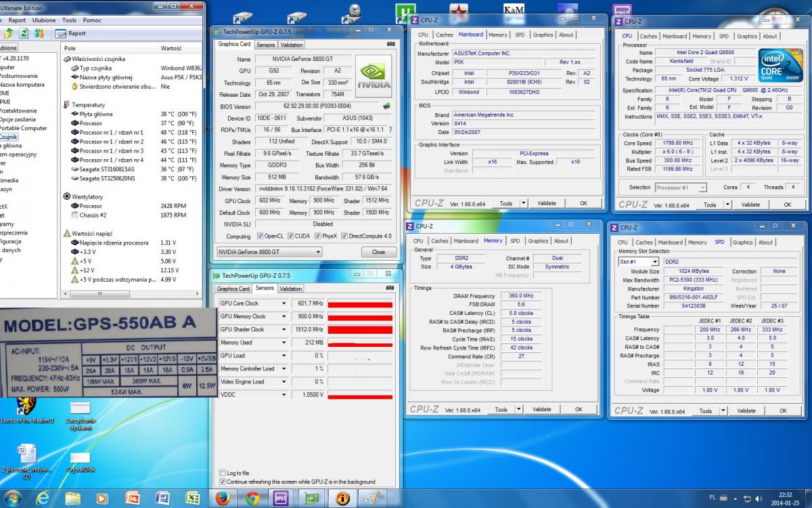Image resolution: width=812 pixels, height=508 pixels.
Task: Switch to Sensors tab in GPU-Z Graphics Card window
Action: pos(266,45)
